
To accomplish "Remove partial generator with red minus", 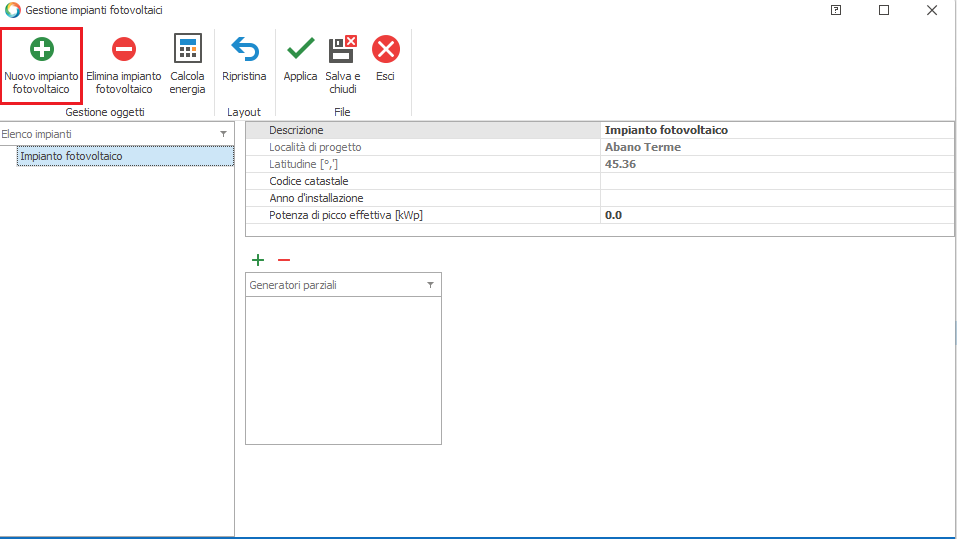I will (x=283, y=260).
